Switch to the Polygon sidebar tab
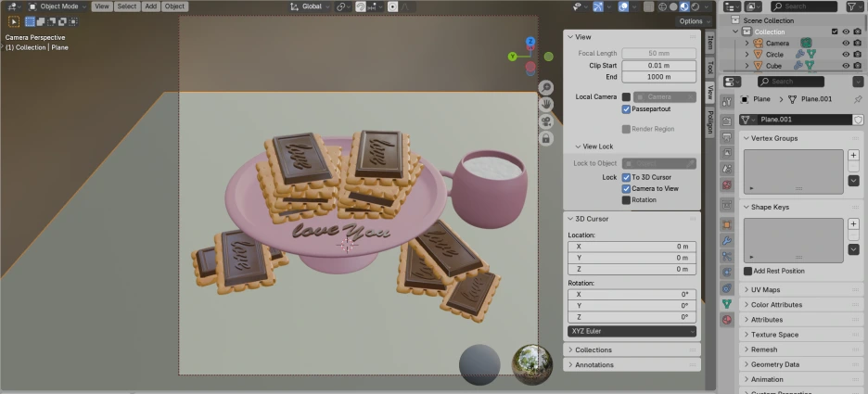 tap(709, 121)
